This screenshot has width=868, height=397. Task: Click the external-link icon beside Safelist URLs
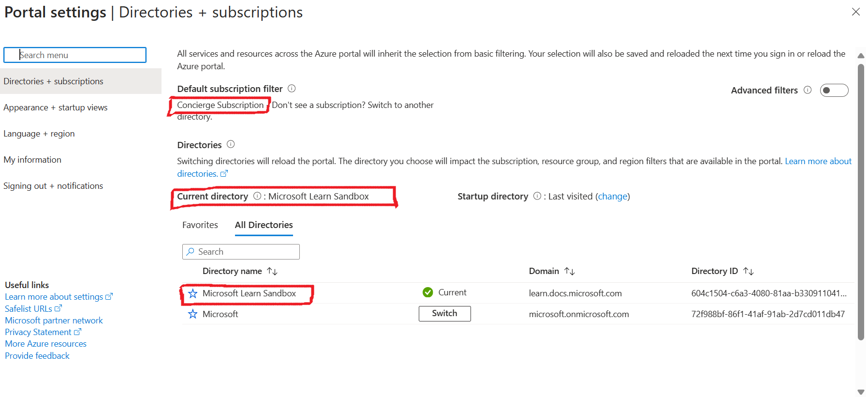coord(58,308)
